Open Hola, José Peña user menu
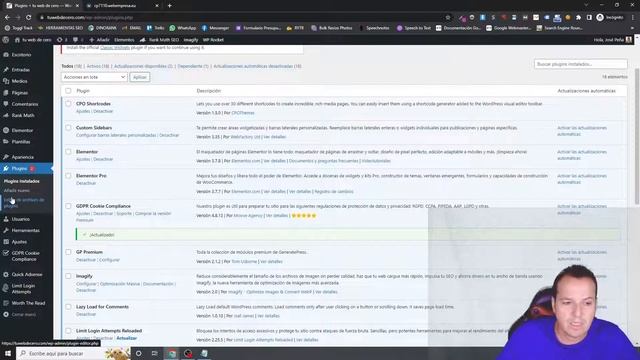 (613, 40)
